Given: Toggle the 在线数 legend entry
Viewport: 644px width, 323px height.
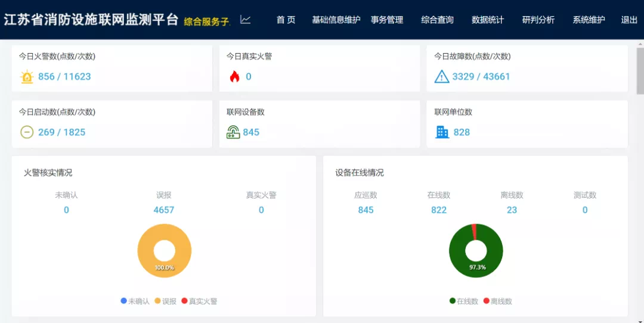Looking at the screenshot, I should pos(464,301).
